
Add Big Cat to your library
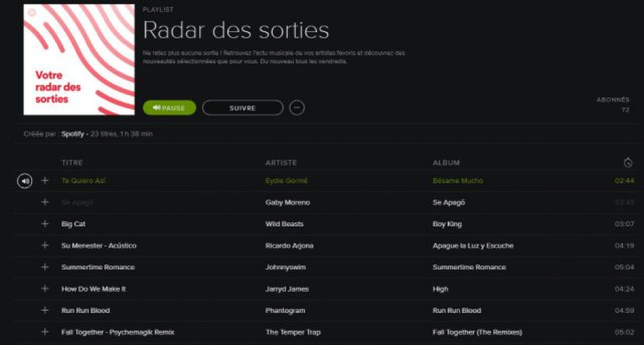coord(45,224)
